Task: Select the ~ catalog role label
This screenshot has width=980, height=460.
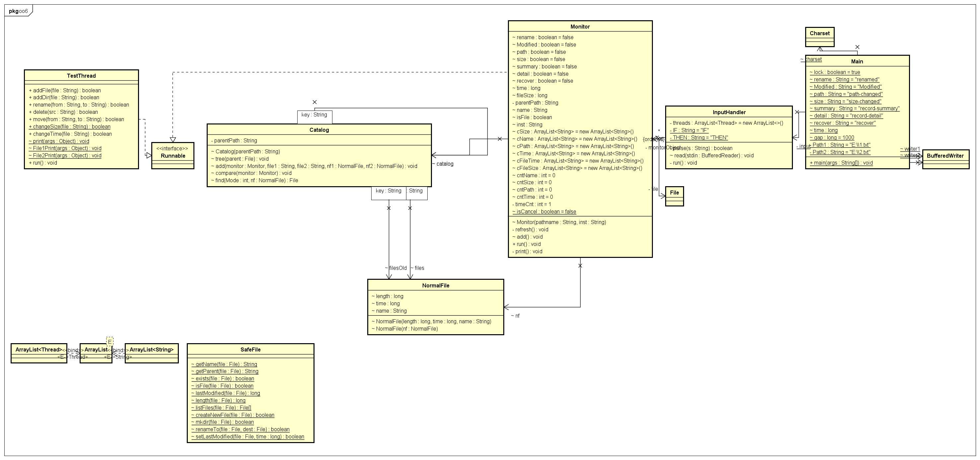Action: pyautogui.click(x=443, y=164)
